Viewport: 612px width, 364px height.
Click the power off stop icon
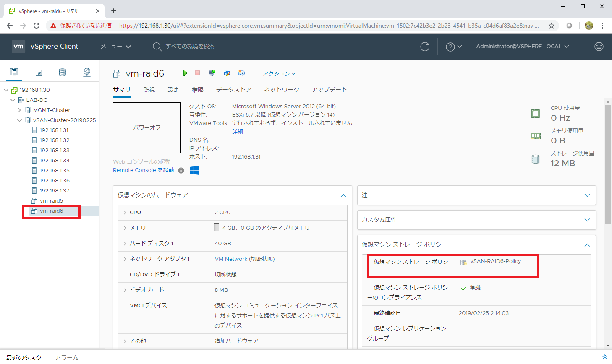pyautogui.click(x=198, y=73)
